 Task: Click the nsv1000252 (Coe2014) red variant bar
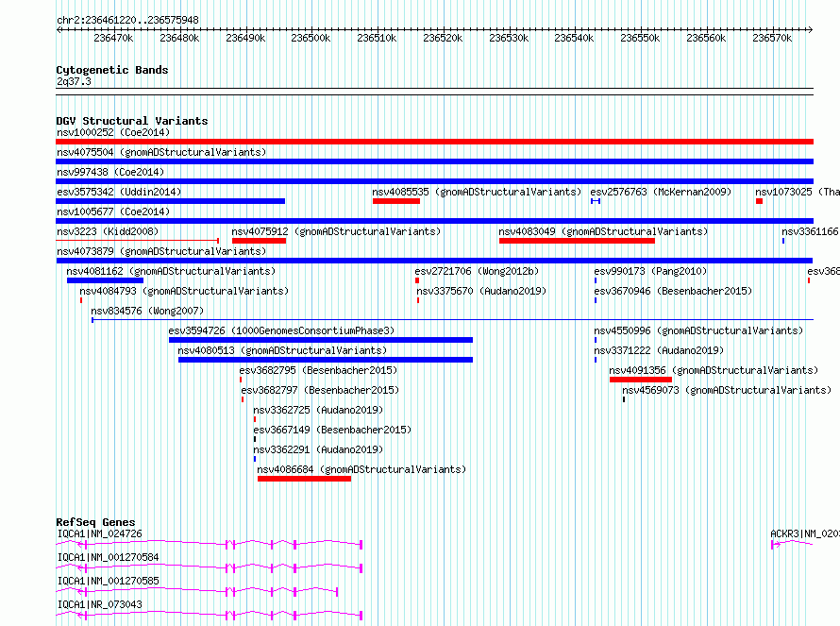coord(434,142)
